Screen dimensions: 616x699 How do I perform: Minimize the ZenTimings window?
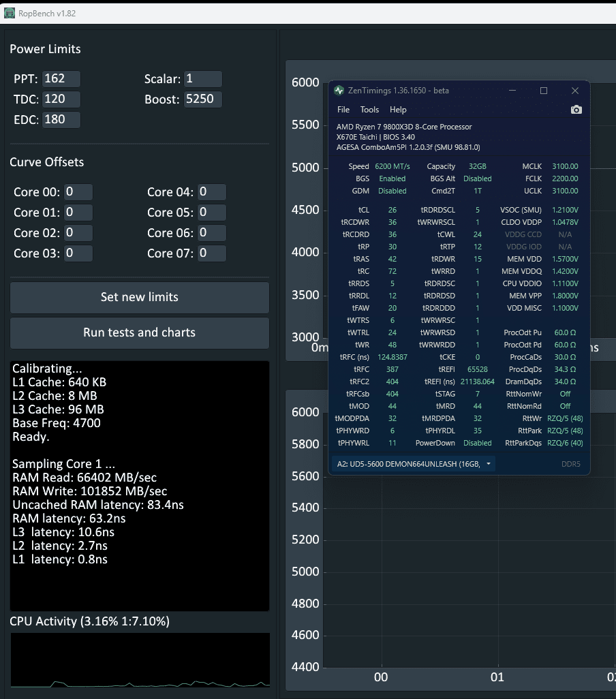(512, 91)
